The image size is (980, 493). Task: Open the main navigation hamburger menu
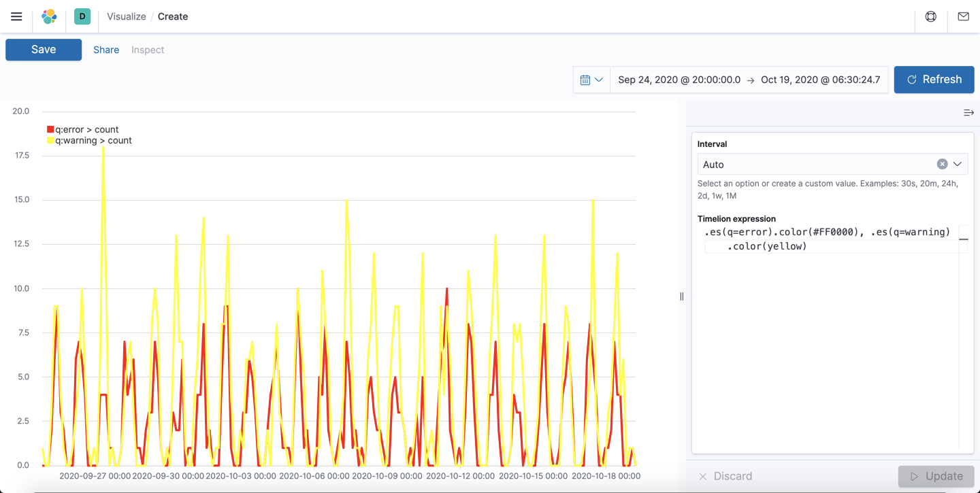(16, 16)
